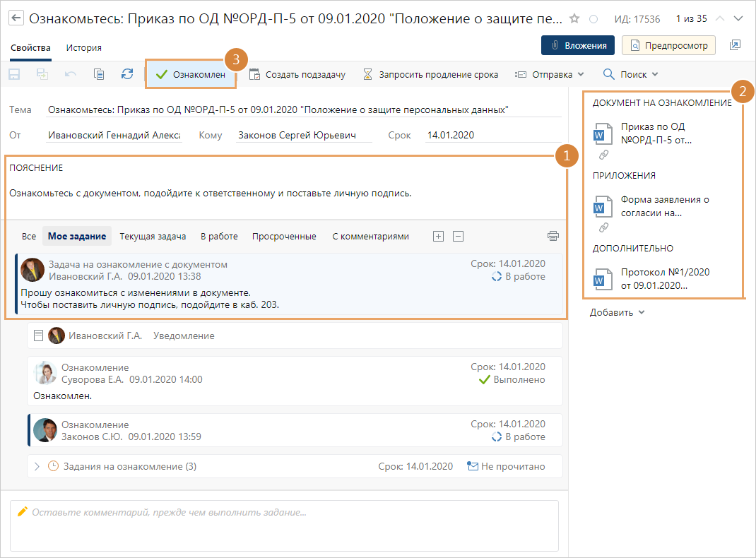756x558 pixels.
Task: Open the Поиск dropdown in toolbar
Action: (630, 74)
